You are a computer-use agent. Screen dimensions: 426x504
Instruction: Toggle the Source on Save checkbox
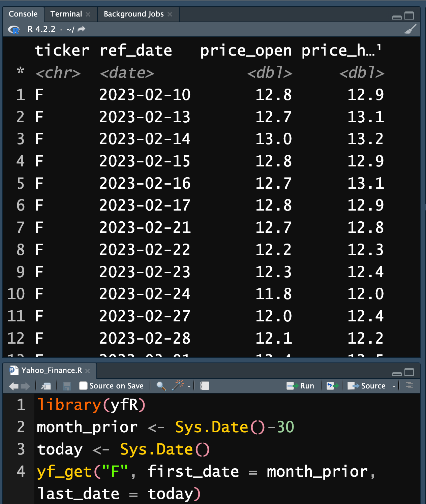pos(83,386)
